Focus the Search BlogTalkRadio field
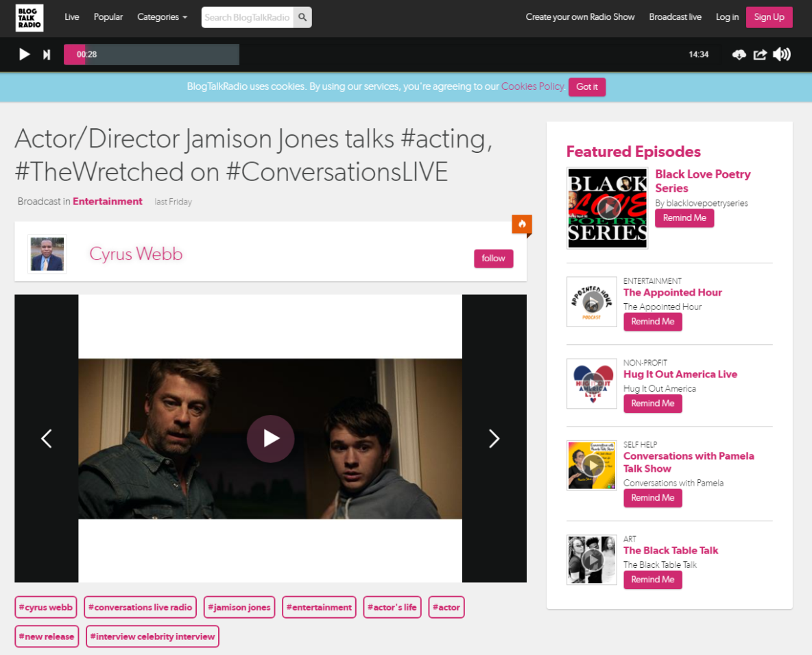Image resolution: width=812 pixels, height=655 pixels. click(248, 17)
